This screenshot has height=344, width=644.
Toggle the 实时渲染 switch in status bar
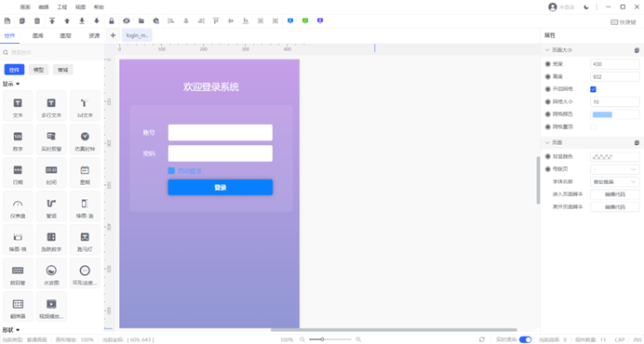tap(525, 339)
